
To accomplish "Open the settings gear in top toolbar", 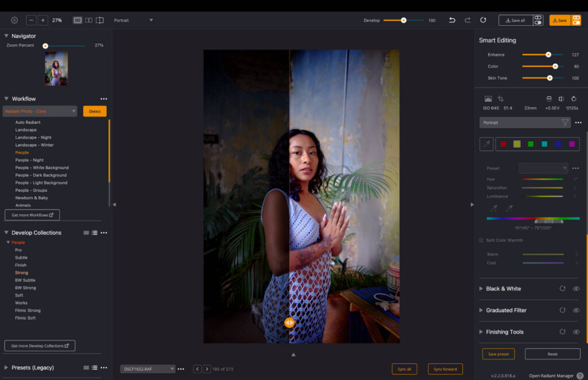I will pos(14,20).
